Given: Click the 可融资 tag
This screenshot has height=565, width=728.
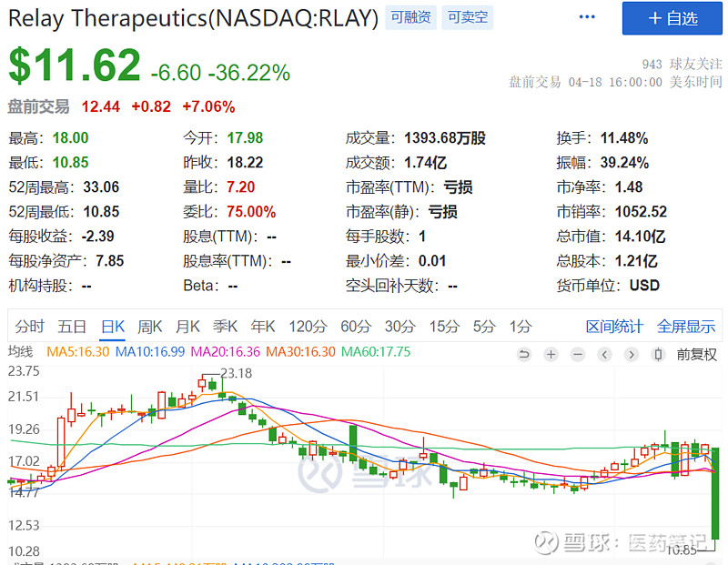Looking at the screenshot, I should [x=411, y=17].
